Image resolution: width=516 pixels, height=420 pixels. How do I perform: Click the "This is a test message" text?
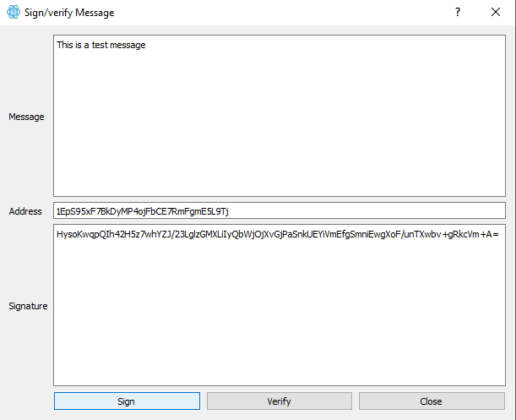click(x=101, y=45)
